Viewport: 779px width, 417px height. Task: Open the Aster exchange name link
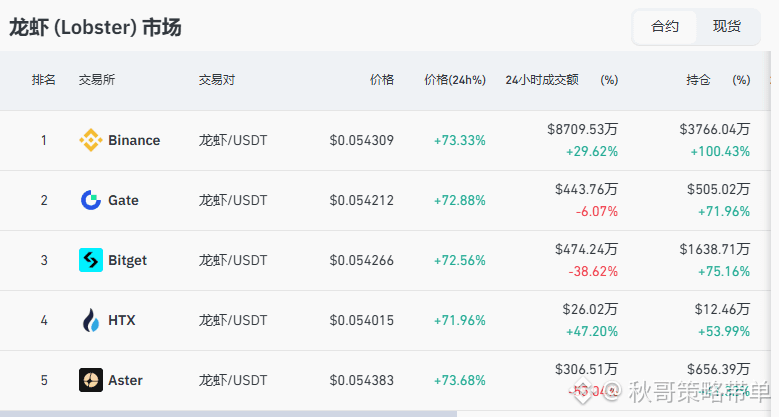tap(125, 380)
